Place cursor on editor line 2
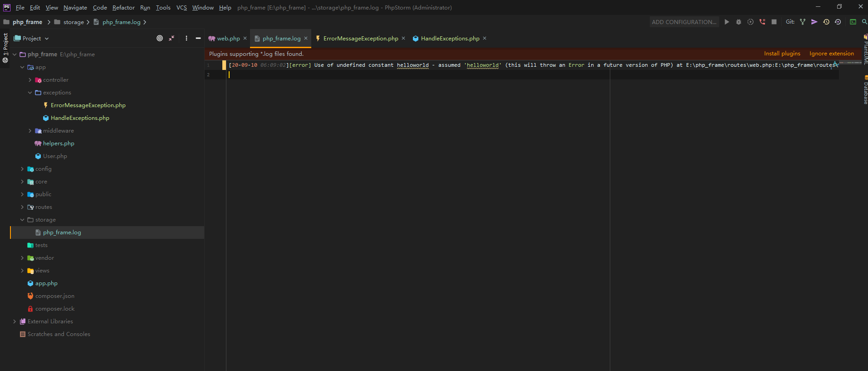The width and height of the screenshot is (868, 371). point(532,75)
